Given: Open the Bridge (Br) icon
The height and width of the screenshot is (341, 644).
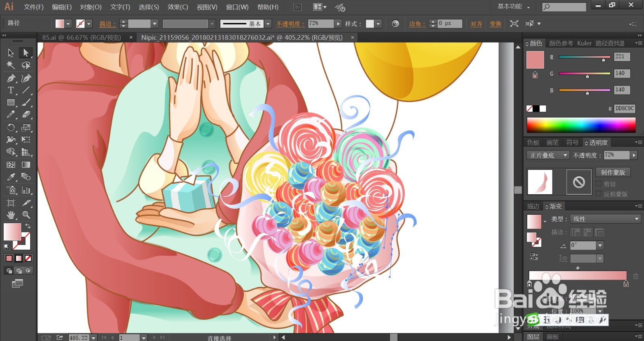Looking at the screenshot, I should pos(297,7).
